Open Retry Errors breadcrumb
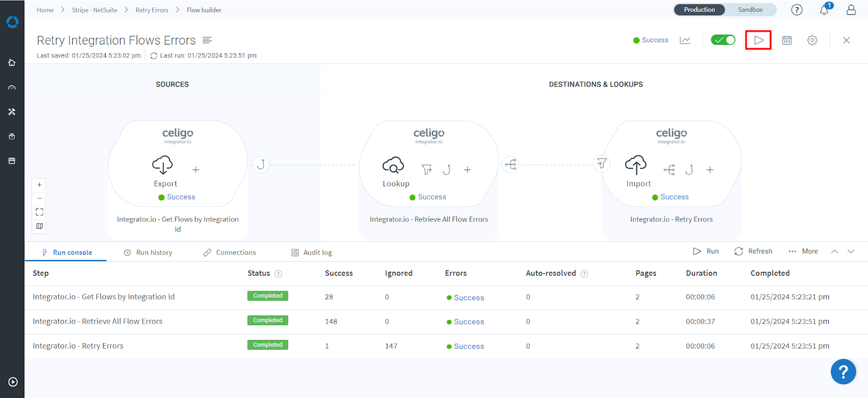The image size is (868, 398). coord(152,10)
